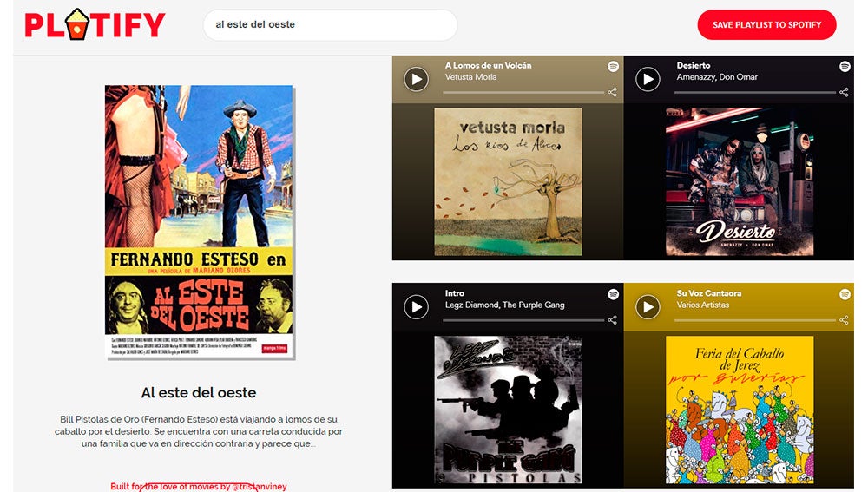Open the 'Built for the love of movies' link
The image size is (868, 492).
tap(199, 487)
